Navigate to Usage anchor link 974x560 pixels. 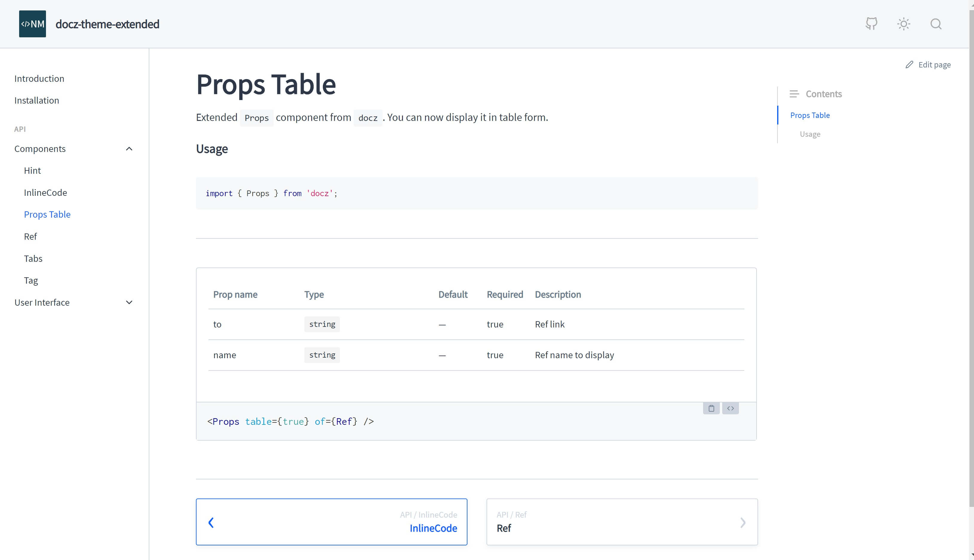tap(810, 134)
